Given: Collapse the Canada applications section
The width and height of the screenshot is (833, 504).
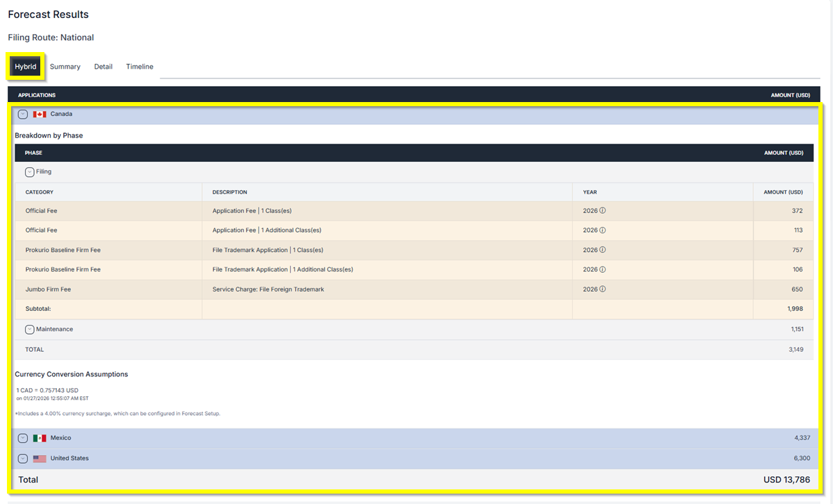Looking at the screenshot, I should point(22,114).
